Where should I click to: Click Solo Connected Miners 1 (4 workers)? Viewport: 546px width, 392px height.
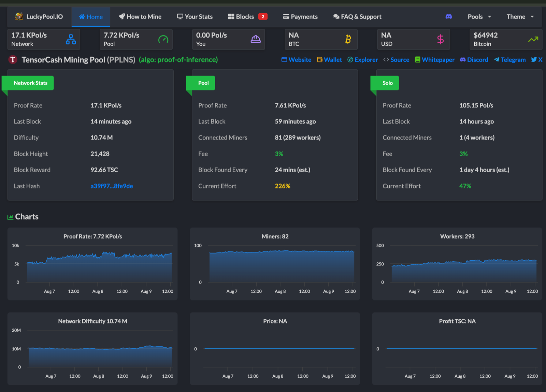[x=477, y=137]
